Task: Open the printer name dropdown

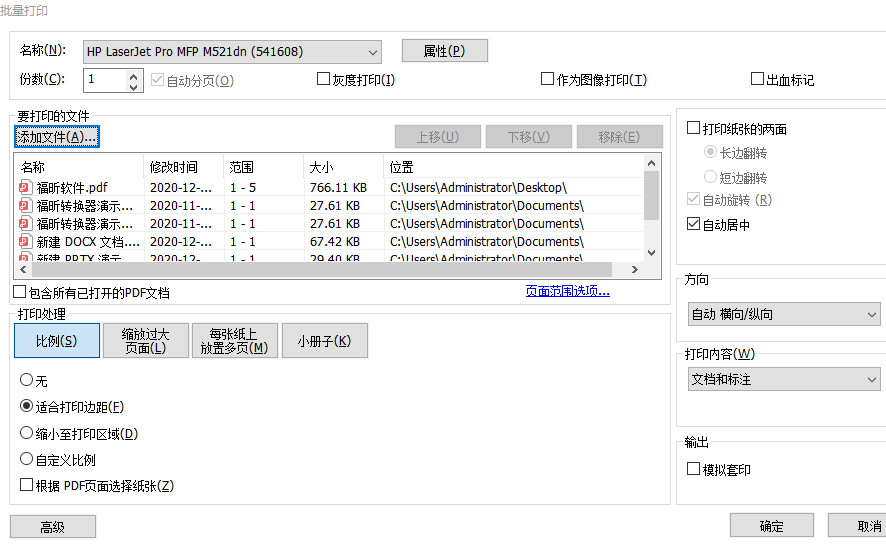Action: coord(232,52)
